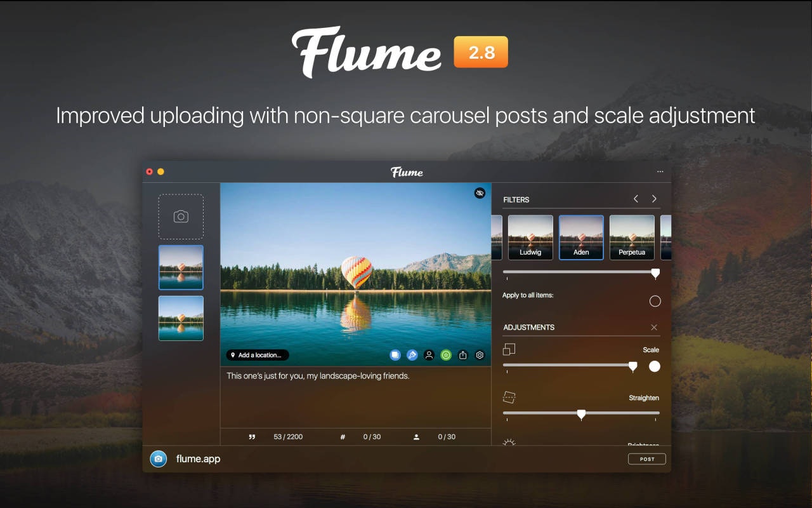The image size is (812, 508).
Task: Switch to the FILTERS section header
Action: tap(517, 199)
